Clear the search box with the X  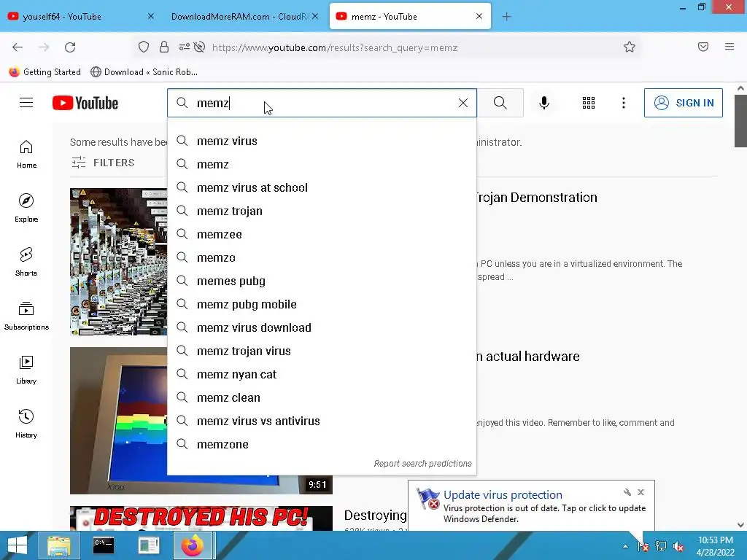tap(462, 103)
